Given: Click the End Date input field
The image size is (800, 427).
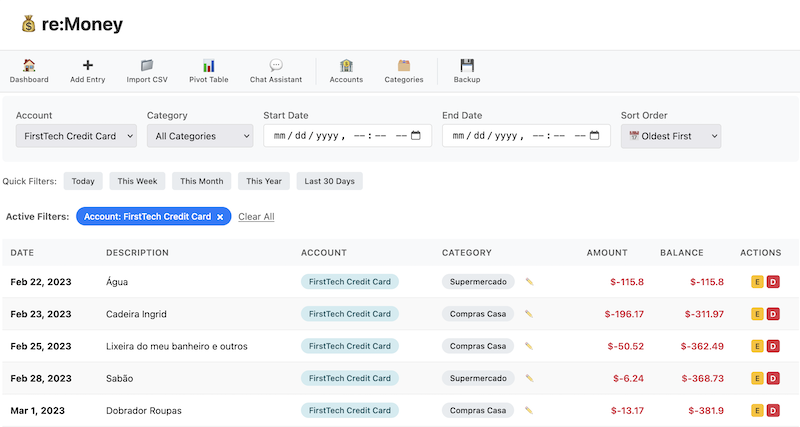Looking at the screenshot, I should pyautogui.click(x=526, y=136).
